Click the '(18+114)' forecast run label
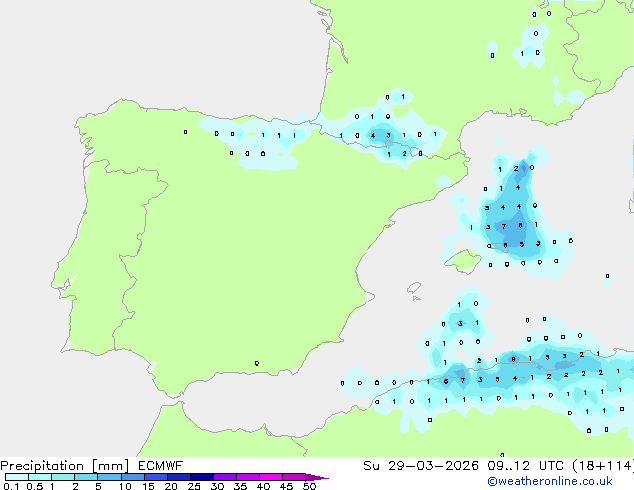This screenshot has height=490, width=634. click(603, 466)
